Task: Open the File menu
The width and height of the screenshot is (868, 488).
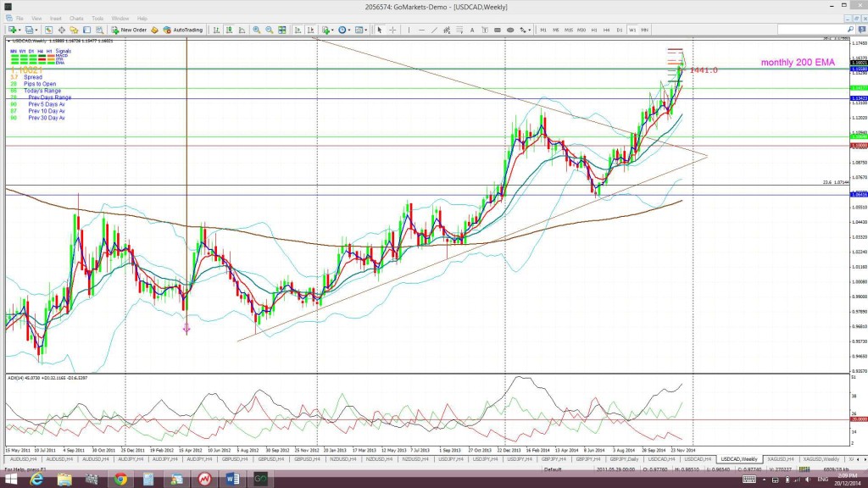Action: pos(20,19)
